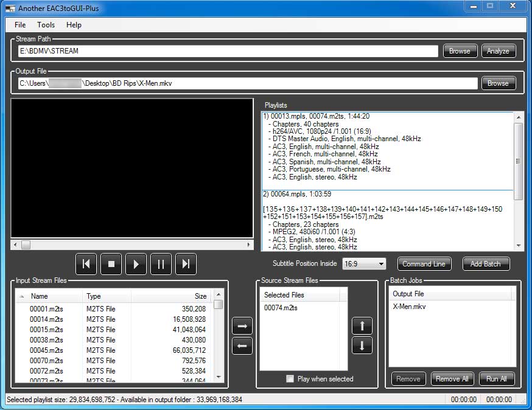The height and width of the screenshot is (410, 532).
Task: Stop video playback
Action: click(111, 264)
